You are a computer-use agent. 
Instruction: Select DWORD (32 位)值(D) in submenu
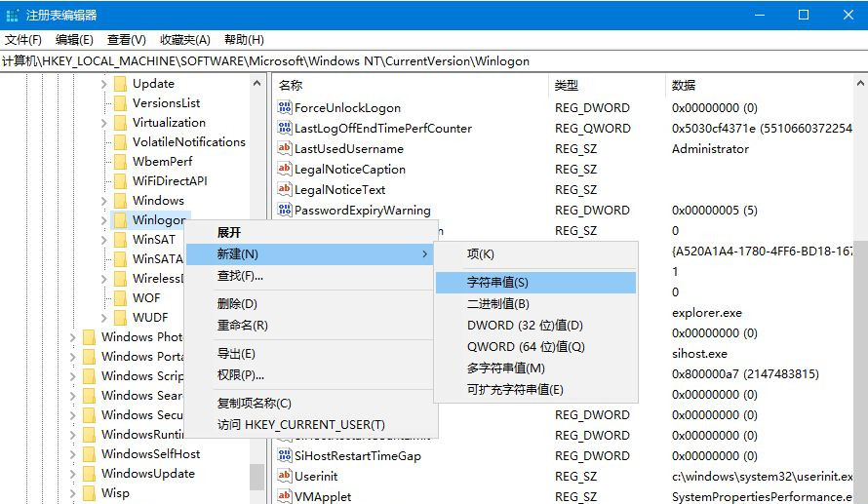tap(524, 325)
